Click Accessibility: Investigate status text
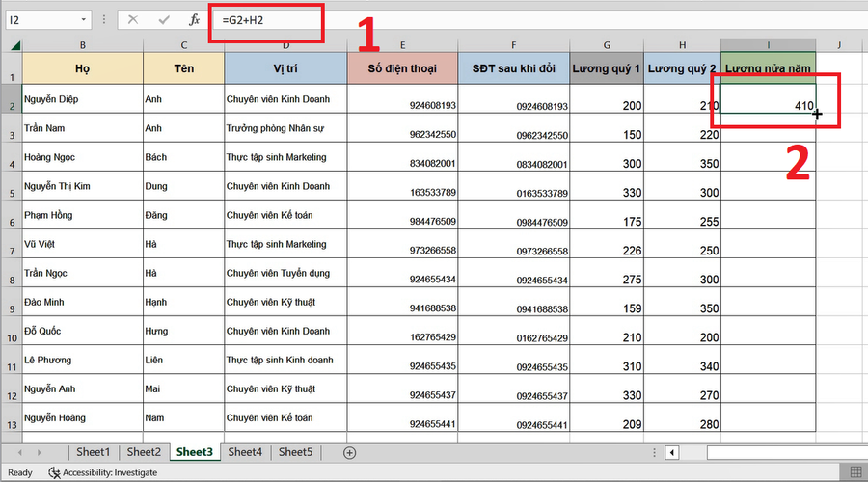This screenshot has width=868, height=482. (110, 472)
